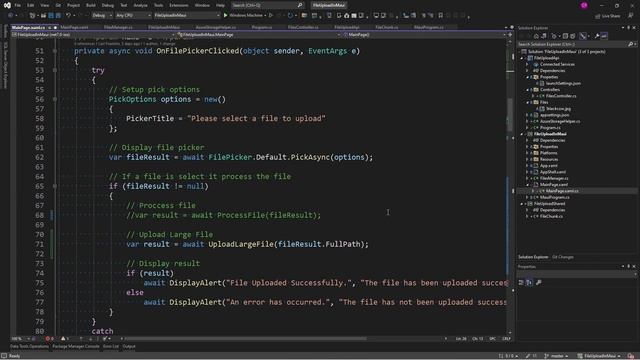
Task: Toggle Show All Files in Solution Explorer
Action: pyautogui.click(x=573, y=36)
